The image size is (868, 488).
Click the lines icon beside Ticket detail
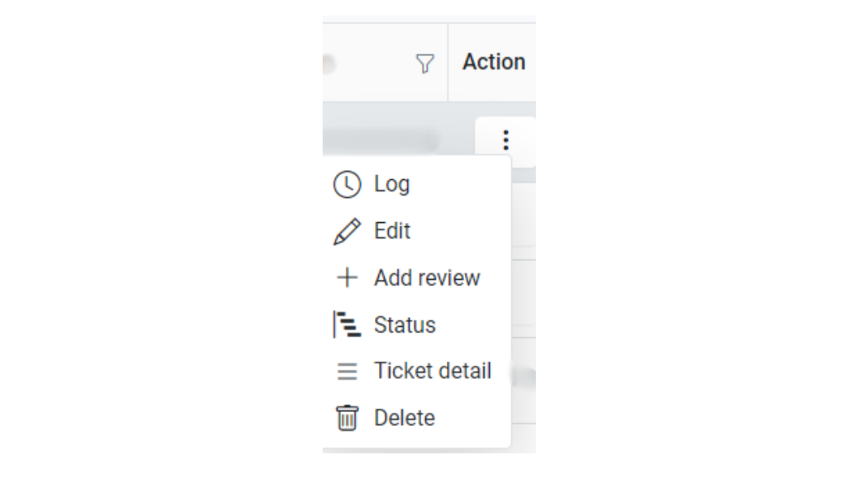coord(347,372)
